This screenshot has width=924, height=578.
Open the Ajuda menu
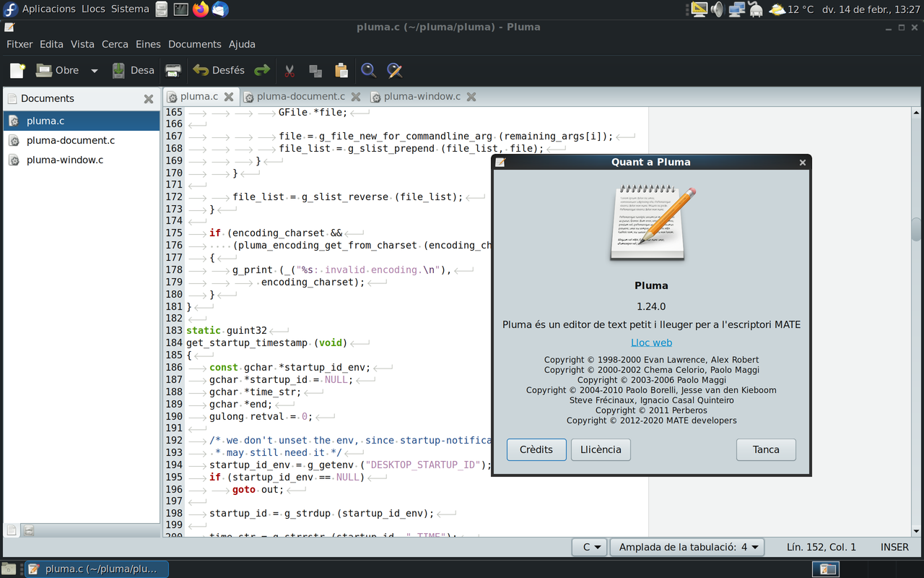(x=242, y=44)
